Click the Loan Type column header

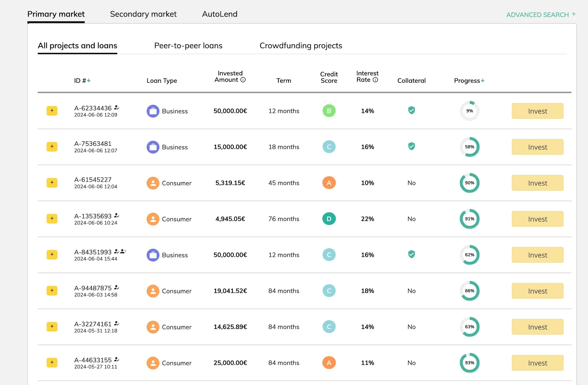pyautogui.click(x=162, y=81)
